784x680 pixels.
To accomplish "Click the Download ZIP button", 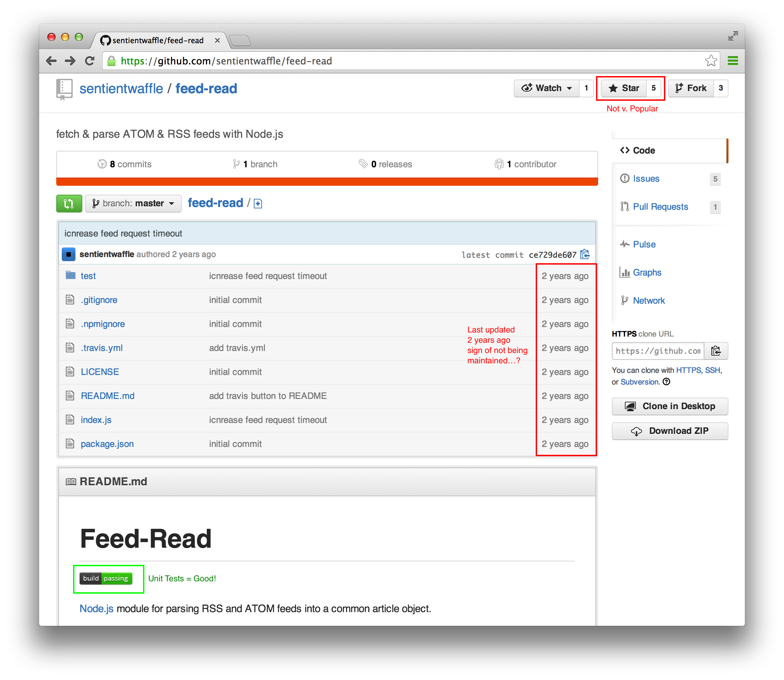I will pos(670,431).
